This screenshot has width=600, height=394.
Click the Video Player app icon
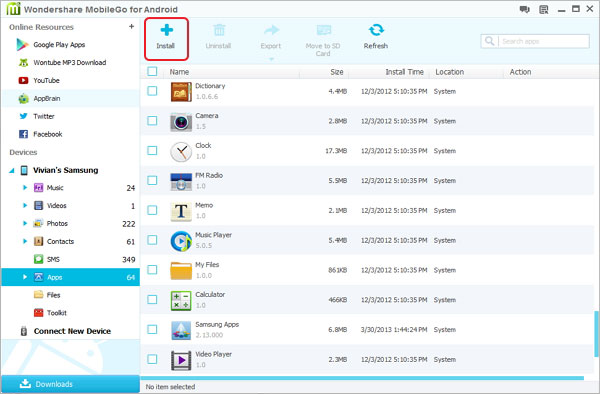point(181,360)
